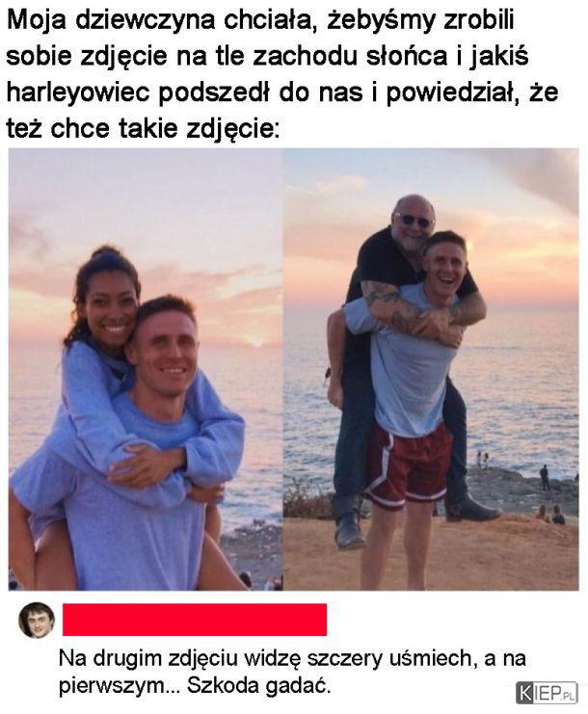This screenshot has height=714, width=588.
Task: Click the dry bush at the right photo's left edge
Action: pos(303,502)
